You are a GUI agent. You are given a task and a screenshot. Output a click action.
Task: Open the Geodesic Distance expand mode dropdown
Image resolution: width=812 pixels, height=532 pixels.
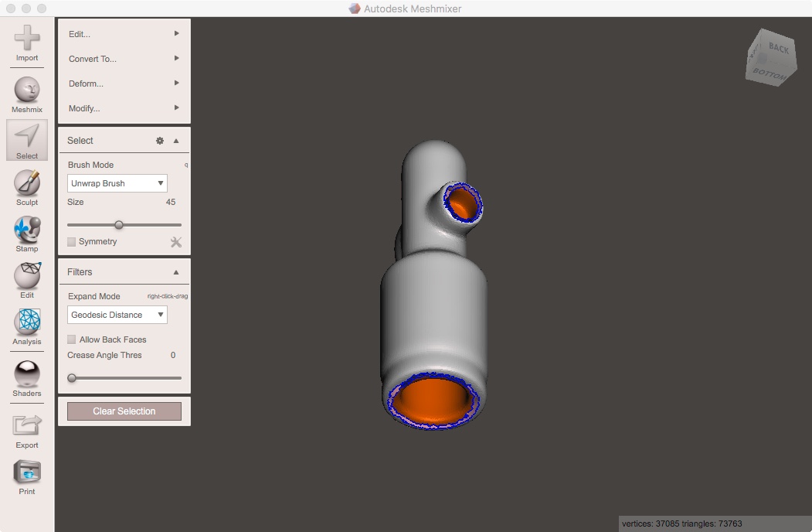[x=117, y=315]
